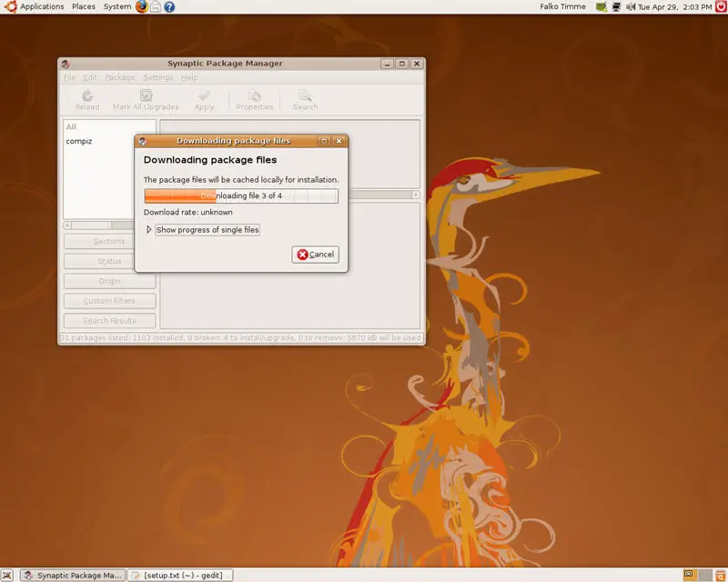Click the downloading file progress bar
Image resolution: width=728 pixels, height=582 pixels.
click(x=241, y=196)
